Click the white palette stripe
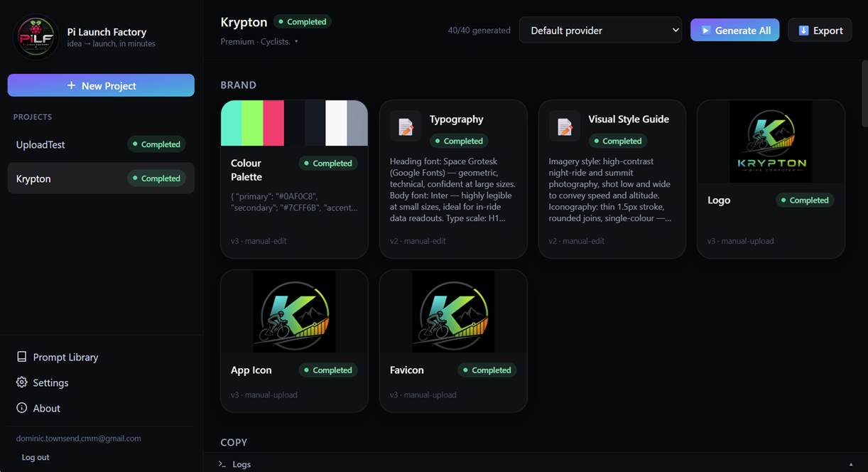The height and width of the screenshot is (472, 868). [x=336, y=123]
